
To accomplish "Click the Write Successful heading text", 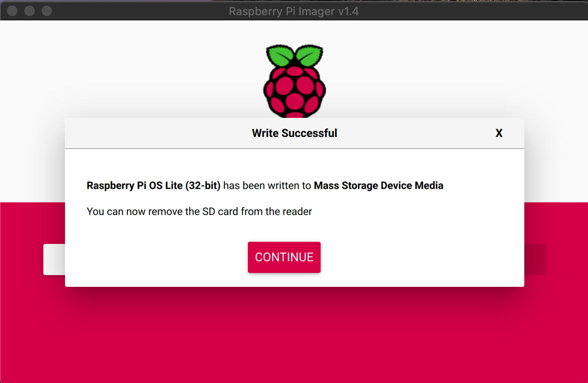I will [x=295, y=133].
